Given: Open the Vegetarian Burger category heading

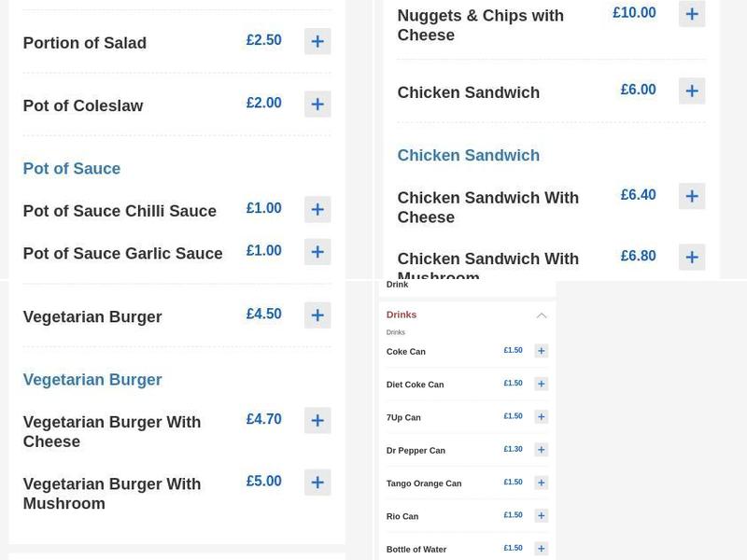Looking at the screenshot, I should pos(92,379).
